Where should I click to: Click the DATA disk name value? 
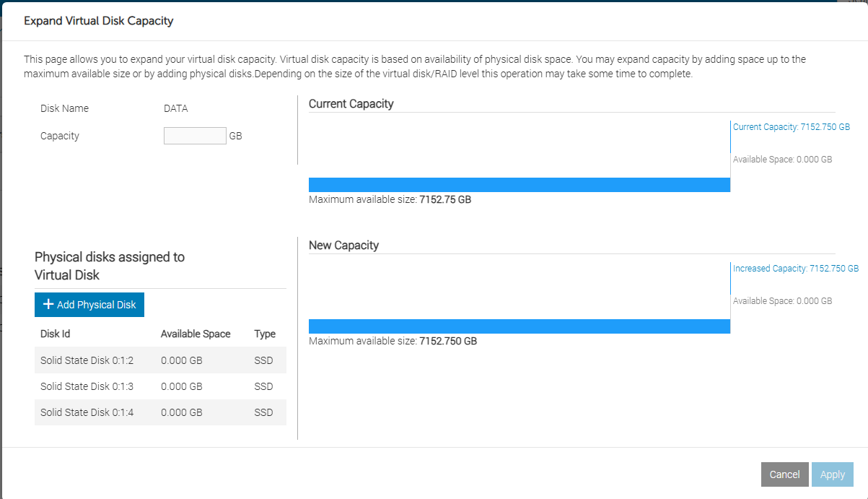coord(177,108)
